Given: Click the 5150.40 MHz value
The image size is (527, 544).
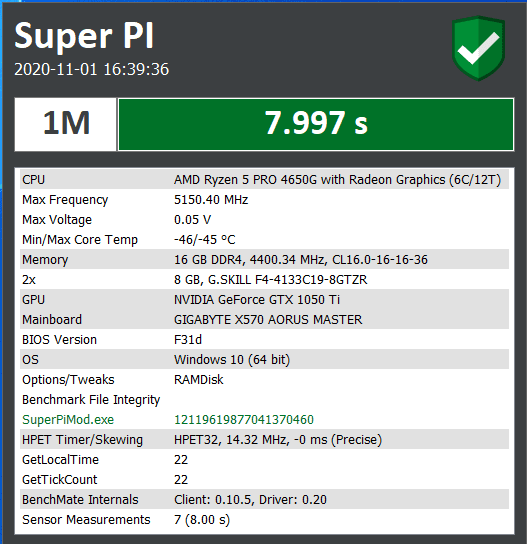Looking at the screenshot, I should click(211, 200).
